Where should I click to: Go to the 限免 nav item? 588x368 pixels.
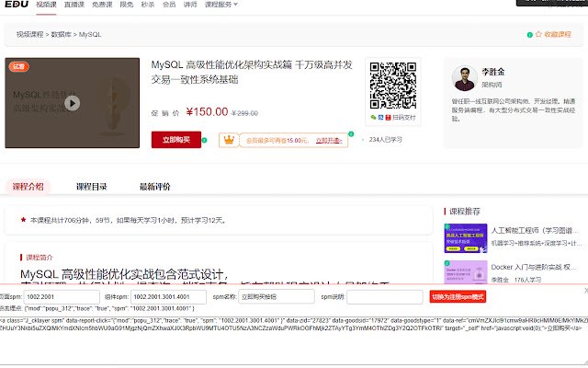tap(127, 5)
